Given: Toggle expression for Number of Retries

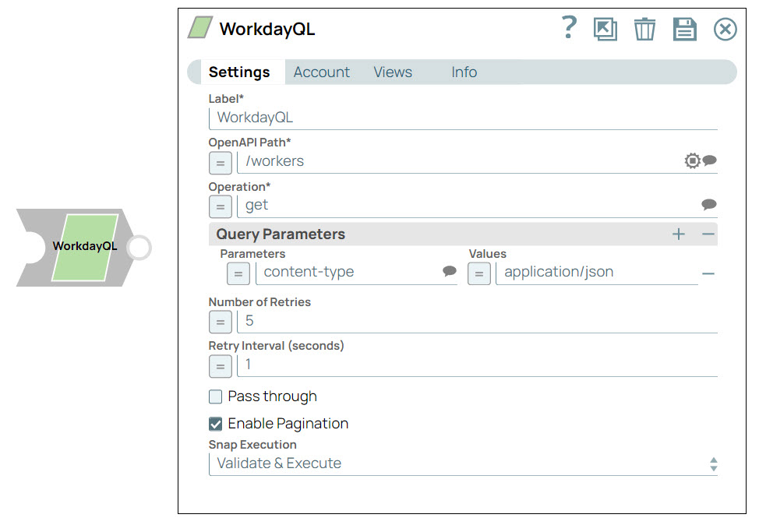Looking at the screenshot, I should 221,322.
